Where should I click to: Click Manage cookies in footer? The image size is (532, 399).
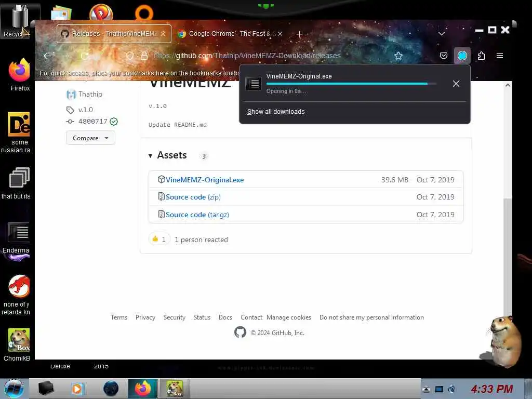[289, 317]
